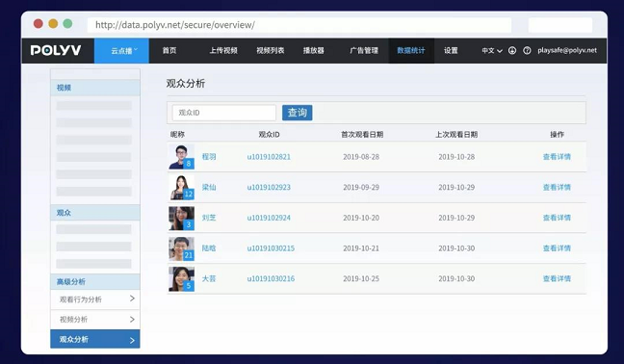Select the 观众分析 sidebar item
The height and width of the screenshot is (364, 624).
click(x=95, y=339)
